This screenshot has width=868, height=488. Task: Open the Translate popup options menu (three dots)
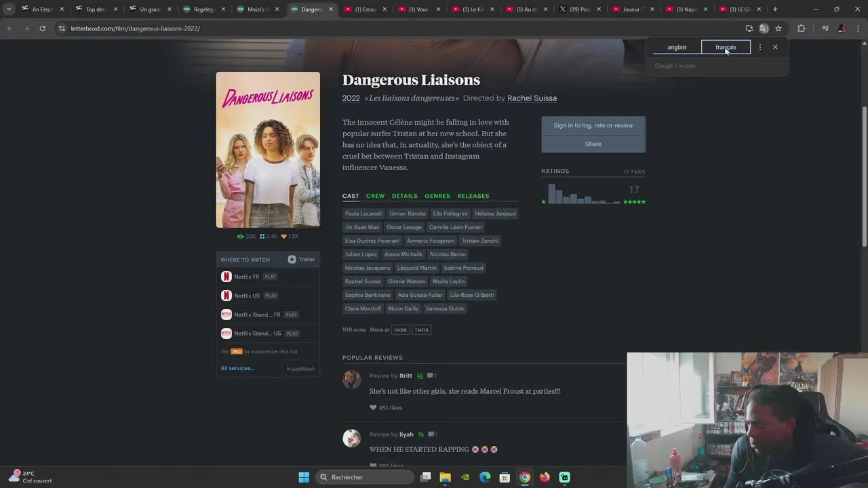click(760, 47)
